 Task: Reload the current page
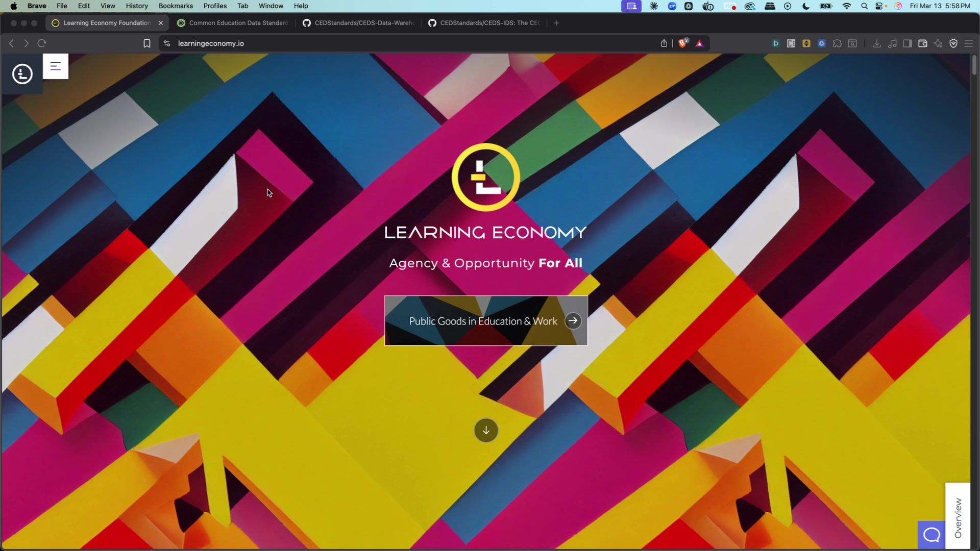coord(42,43)
